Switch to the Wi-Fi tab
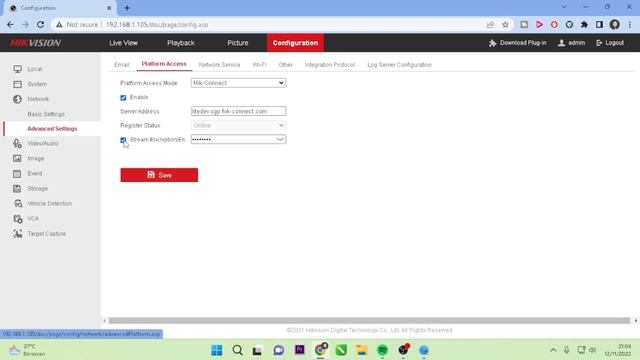The width and height of the screenshot is (640, 360). [x=259, y=64]
